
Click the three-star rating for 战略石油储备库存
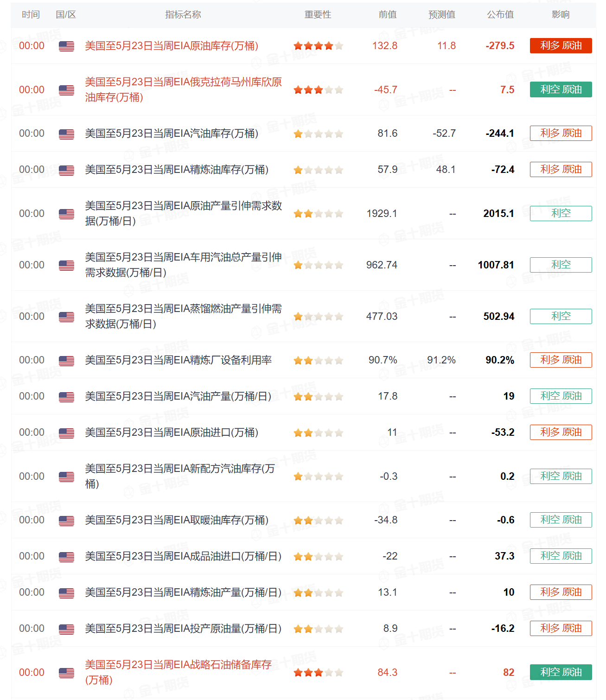tap(318, 673)
